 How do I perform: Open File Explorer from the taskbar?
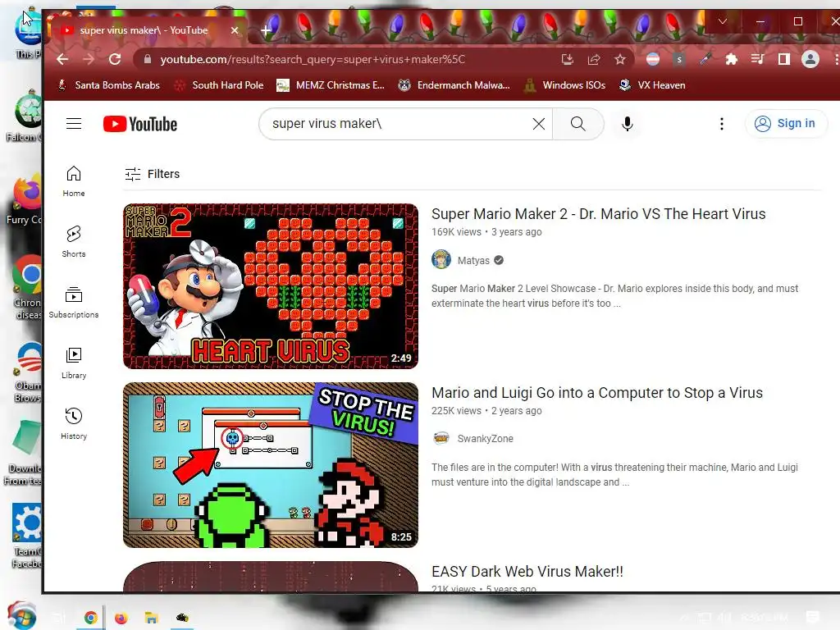point(152,619)
